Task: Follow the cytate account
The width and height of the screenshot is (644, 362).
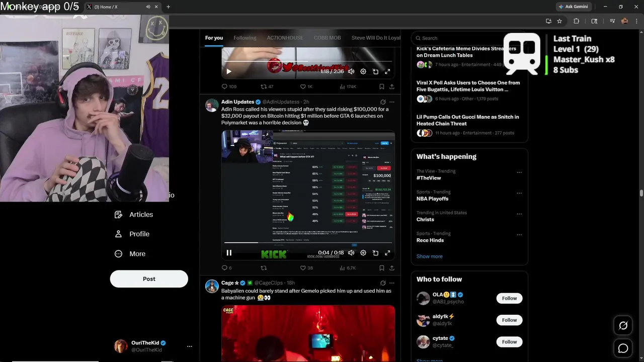Action: click(509, 342)
